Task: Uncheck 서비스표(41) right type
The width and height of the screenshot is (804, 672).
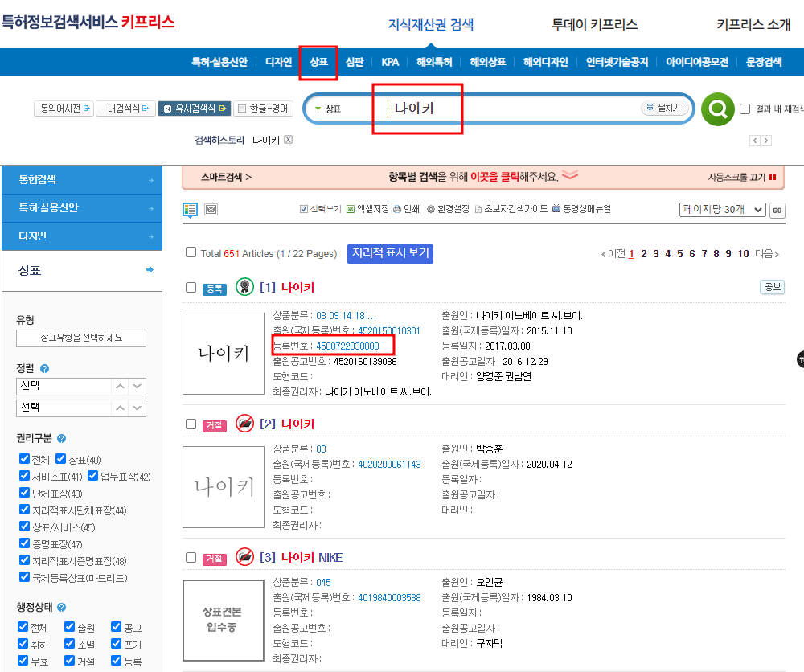Action: coord(24,476)
